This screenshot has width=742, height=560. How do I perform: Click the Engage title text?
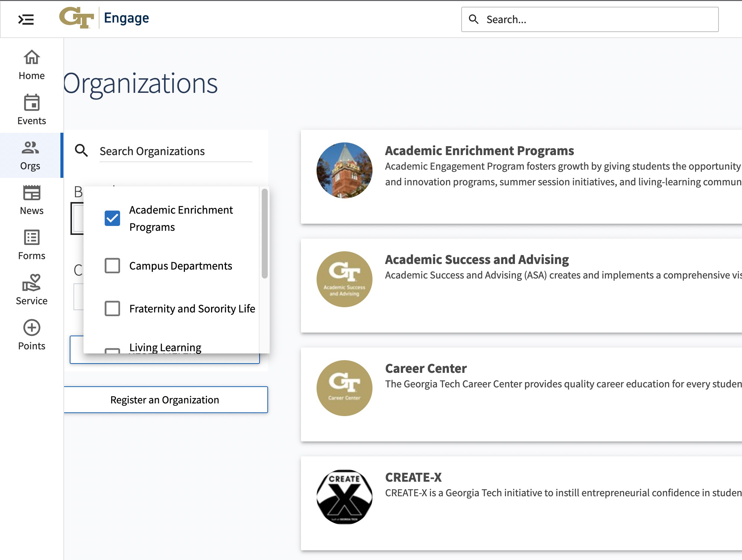click(x=126, y=18)
